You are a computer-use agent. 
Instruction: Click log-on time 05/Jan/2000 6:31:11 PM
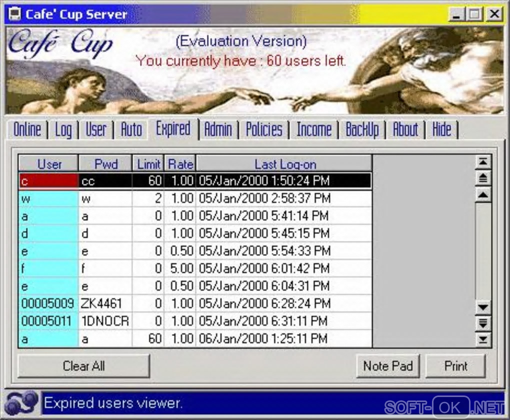(284, 321)
